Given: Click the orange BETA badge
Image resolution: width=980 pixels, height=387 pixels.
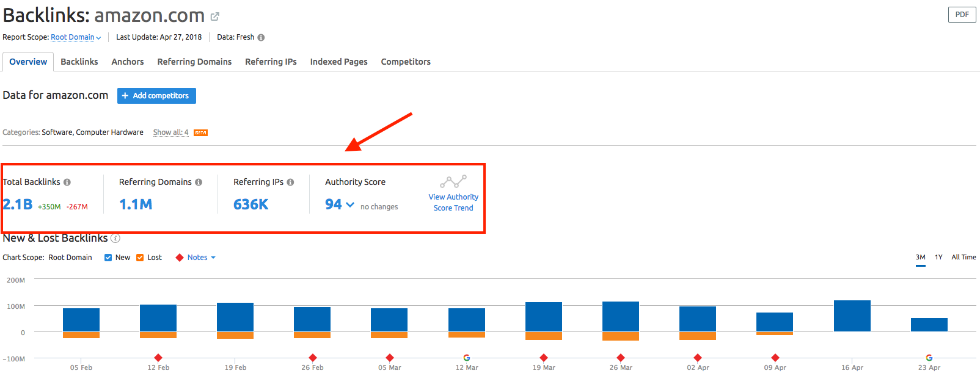Looking at the screenshot, I should [x=201, y=132].
